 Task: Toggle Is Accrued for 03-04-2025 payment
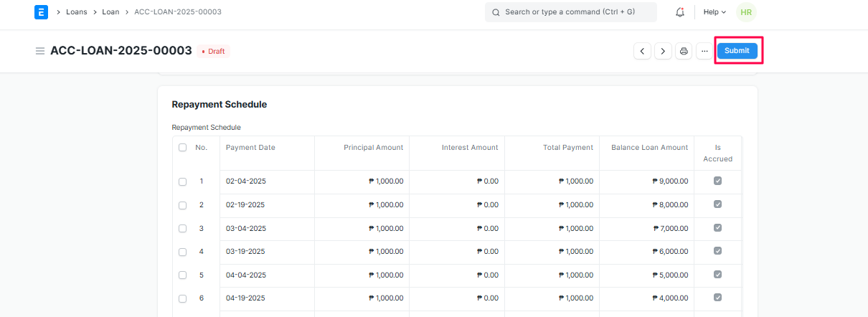tap(717, 227)
